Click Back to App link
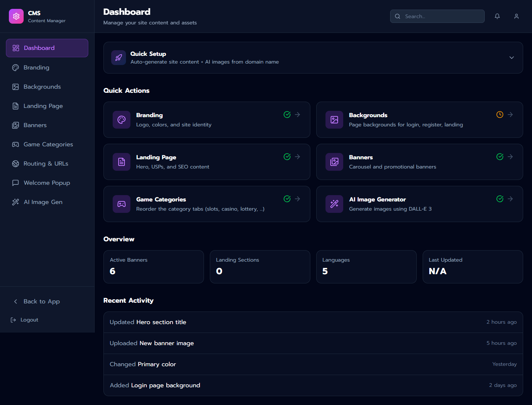 pyautogui.click(x=47, y=302)
